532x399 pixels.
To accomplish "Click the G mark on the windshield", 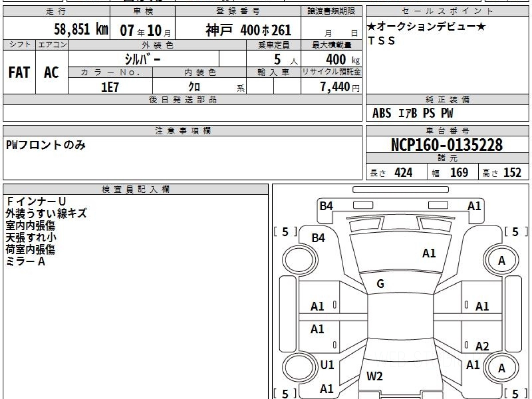I will pyautogui.click(x=380, y=284).
